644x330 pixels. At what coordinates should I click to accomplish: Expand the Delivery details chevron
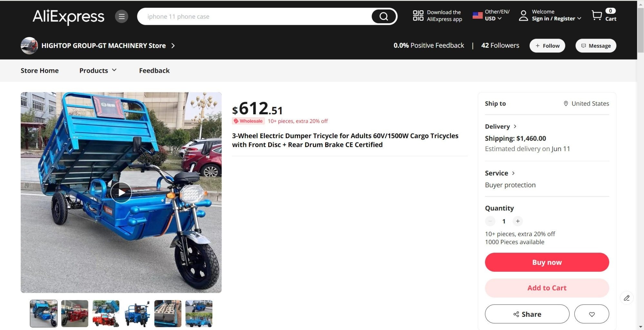(x=515, y=127)
